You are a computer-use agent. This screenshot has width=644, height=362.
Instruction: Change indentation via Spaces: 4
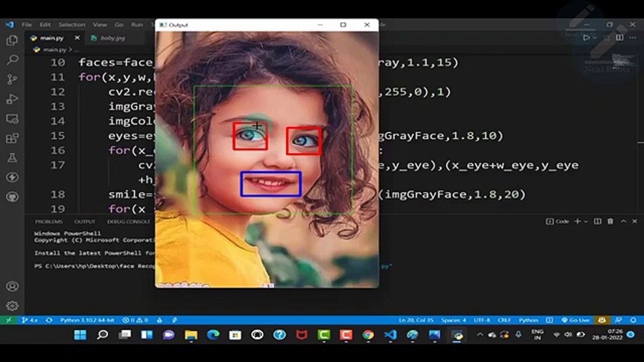(x=454, y=320)
